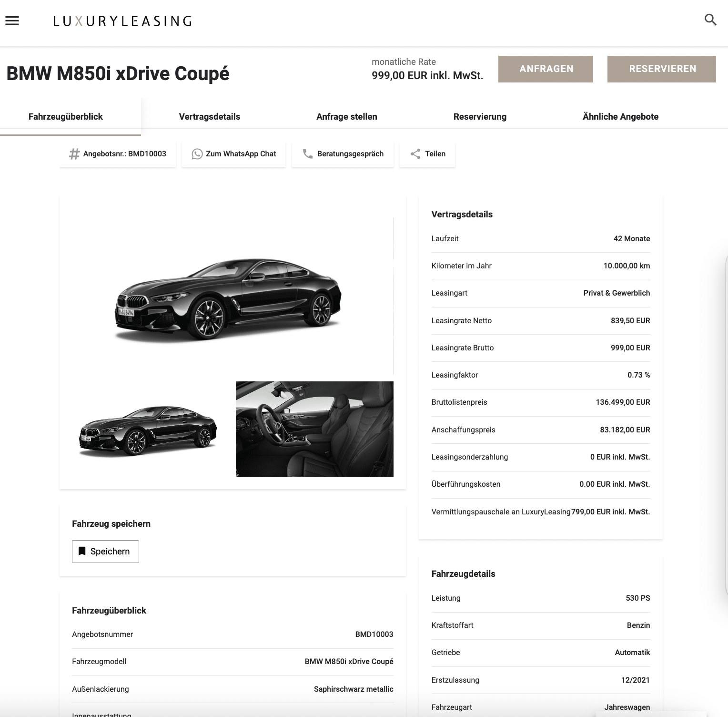Select the Fahrzeugüberblick tab
Screen dimensions: 728x717
click(x=66, y=117)
